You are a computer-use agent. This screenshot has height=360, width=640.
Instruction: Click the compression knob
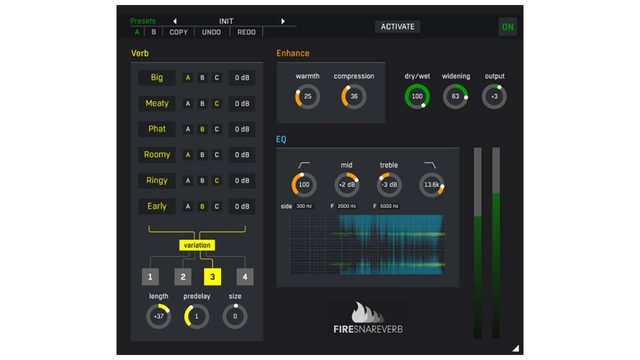(x=354, y=97)
